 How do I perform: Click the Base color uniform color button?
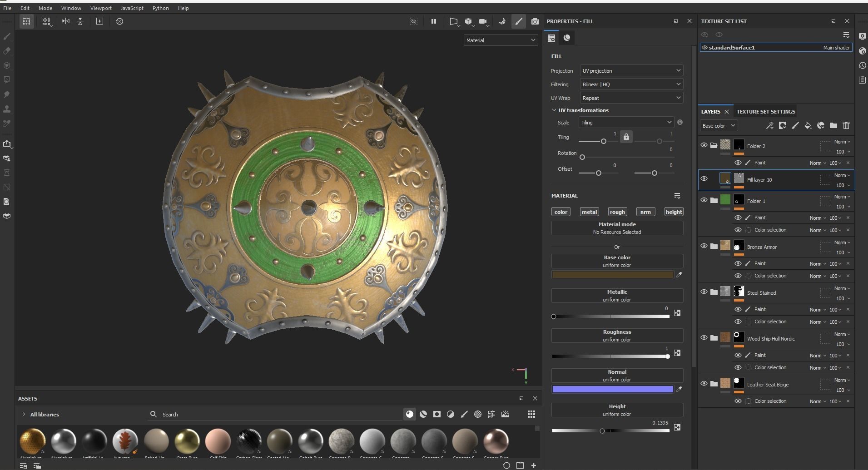(x=617, y=261)
